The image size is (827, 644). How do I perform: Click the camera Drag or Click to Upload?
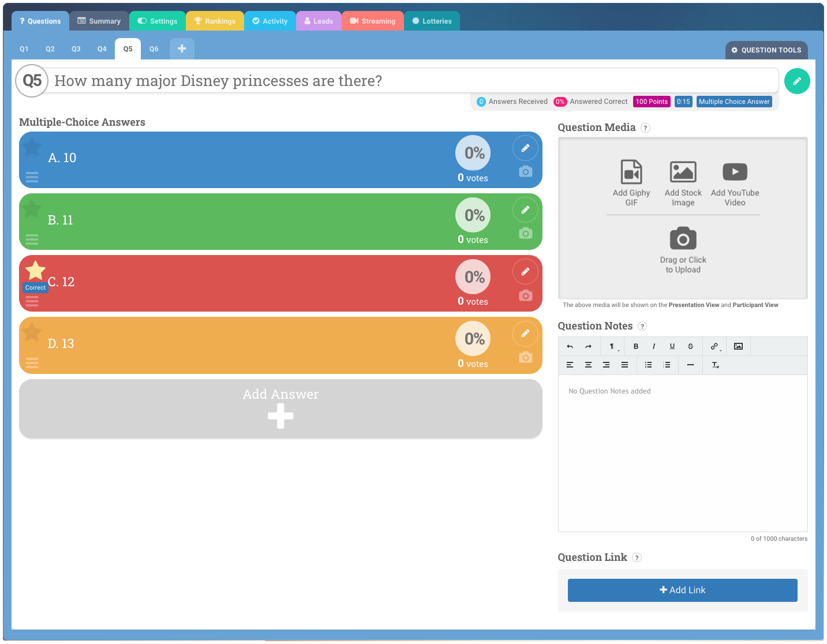tap(683, 238)
